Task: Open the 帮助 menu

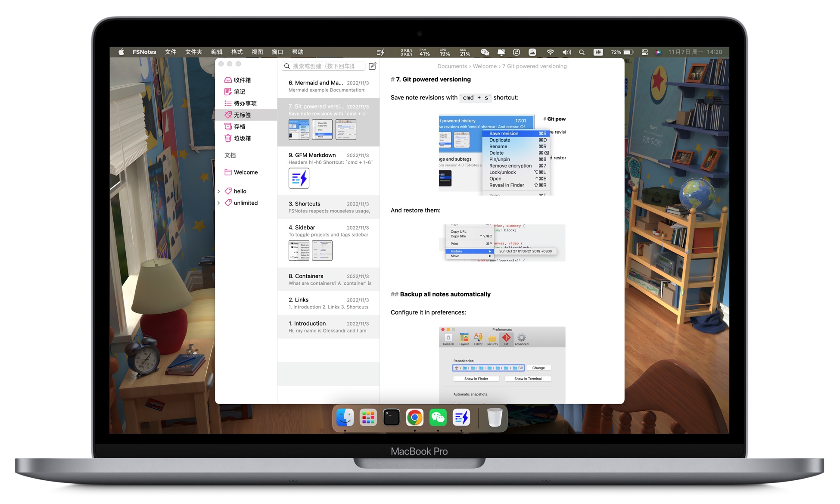Action: [298, 52]
